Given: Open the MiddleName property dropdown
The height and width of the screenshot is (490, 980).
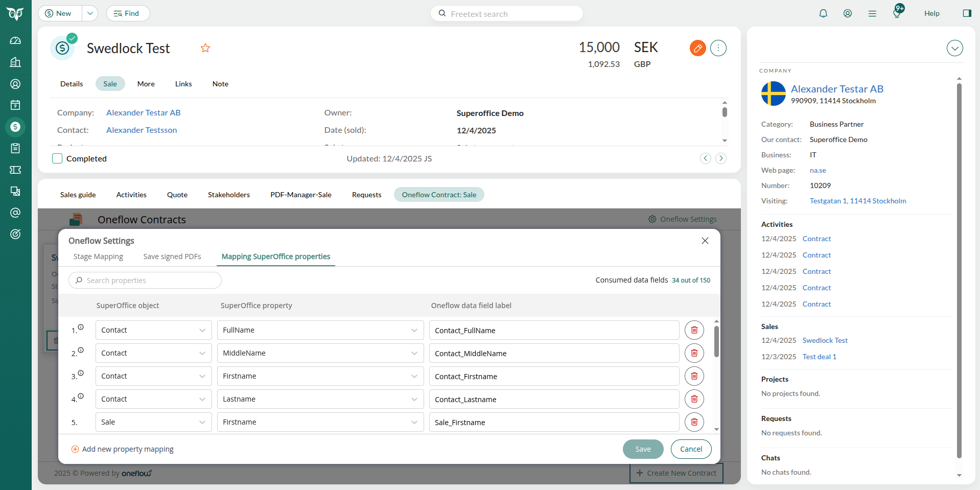Looking at the screenshot, I should 320,353.
